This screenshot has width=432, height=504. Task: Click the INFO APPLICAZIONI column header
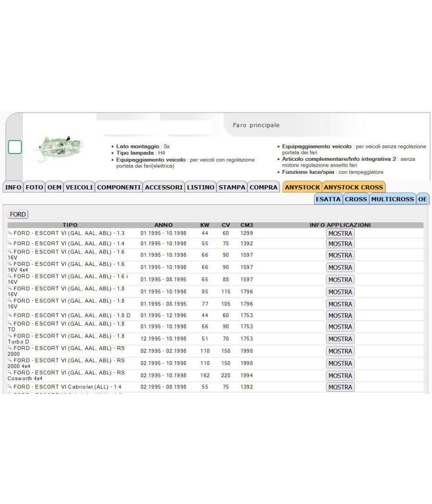click(340, 225)
